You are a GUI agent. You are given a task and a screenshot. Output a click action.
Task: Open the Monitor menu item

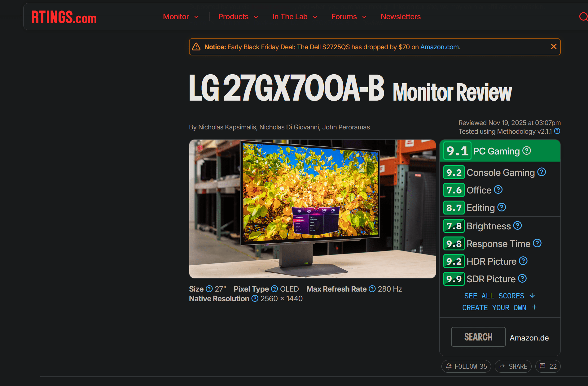pos(176,17)
